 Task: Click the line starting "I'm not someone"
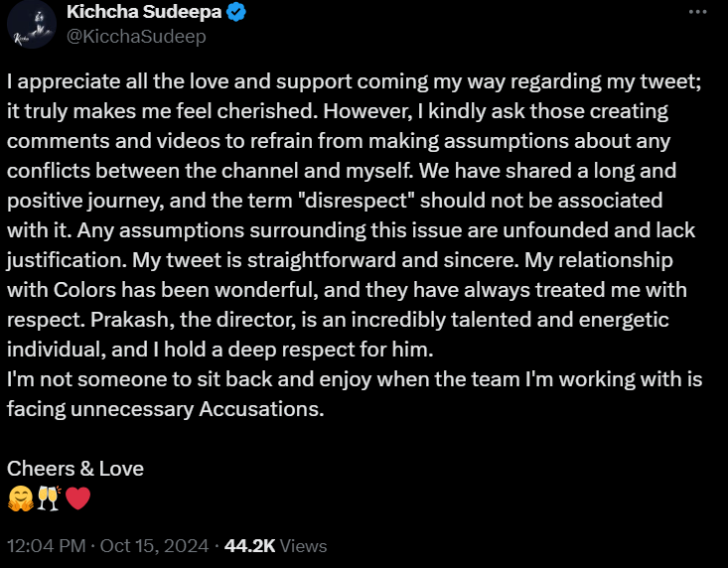(355, 379)
